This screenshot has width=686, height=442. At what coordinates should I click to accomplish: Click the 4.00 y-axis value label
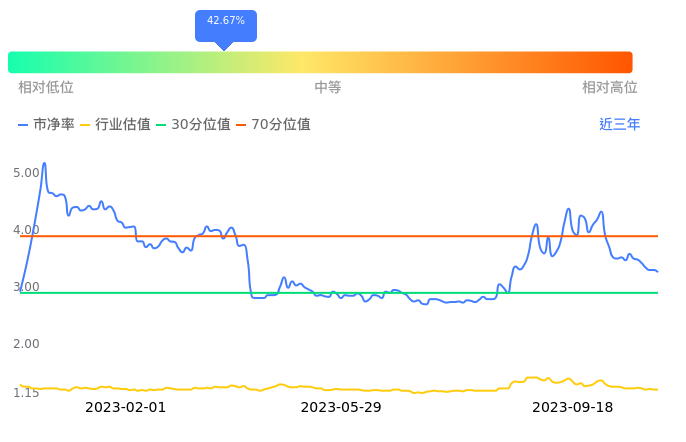click(26, 230)
